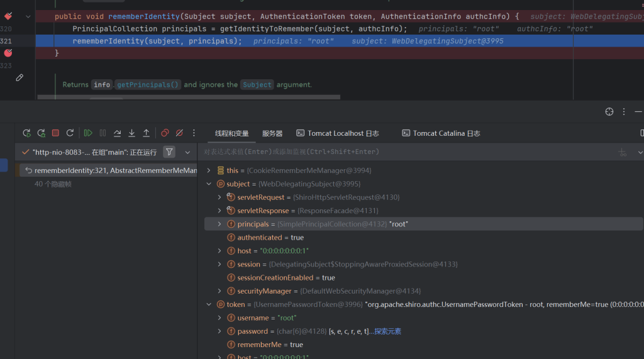Click the getPrincipals() doc link
The image size is (644, 359).
pos(148,84)
